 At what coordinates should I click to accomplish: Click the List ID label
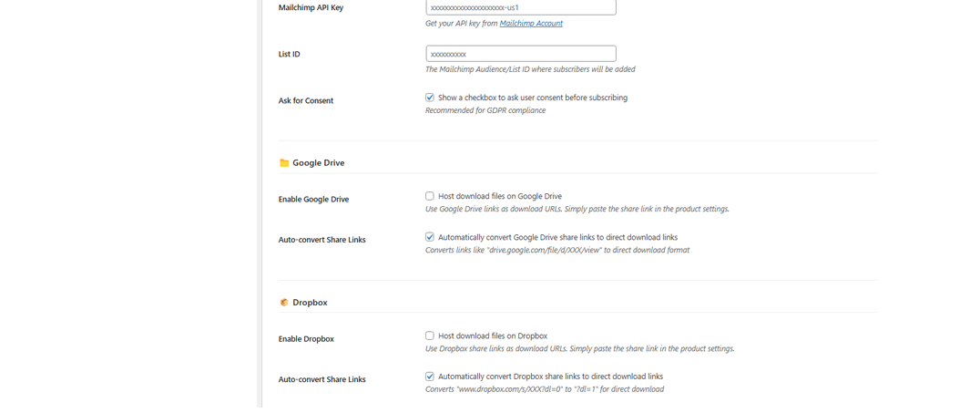(x=290, y=55)
